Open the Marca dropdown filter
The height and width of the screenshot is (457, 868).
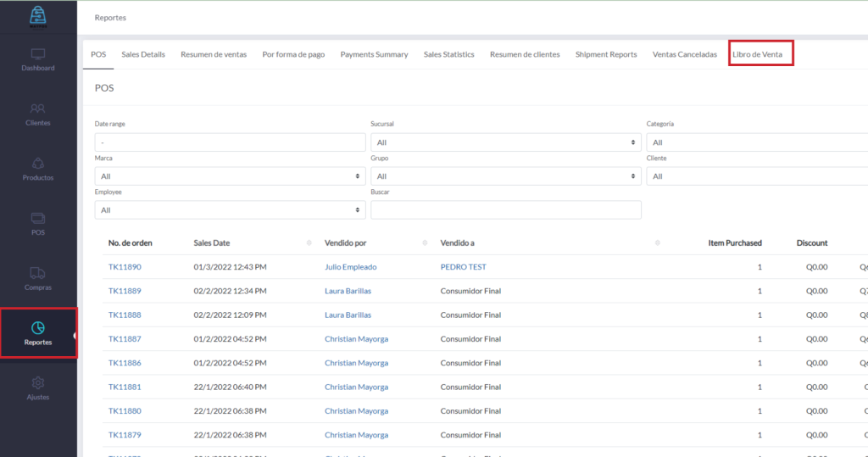pos(230,176)
